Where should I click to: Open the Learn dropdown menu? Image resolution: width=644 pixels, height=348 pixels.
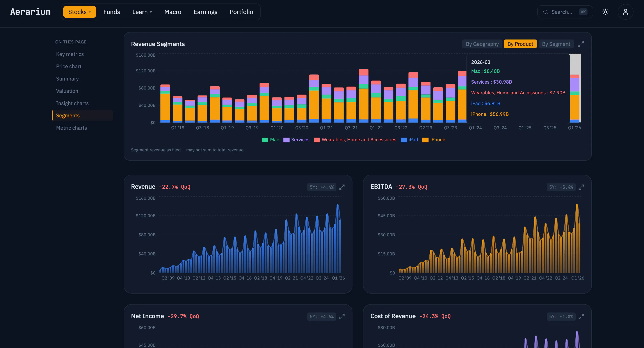[142, 12]
